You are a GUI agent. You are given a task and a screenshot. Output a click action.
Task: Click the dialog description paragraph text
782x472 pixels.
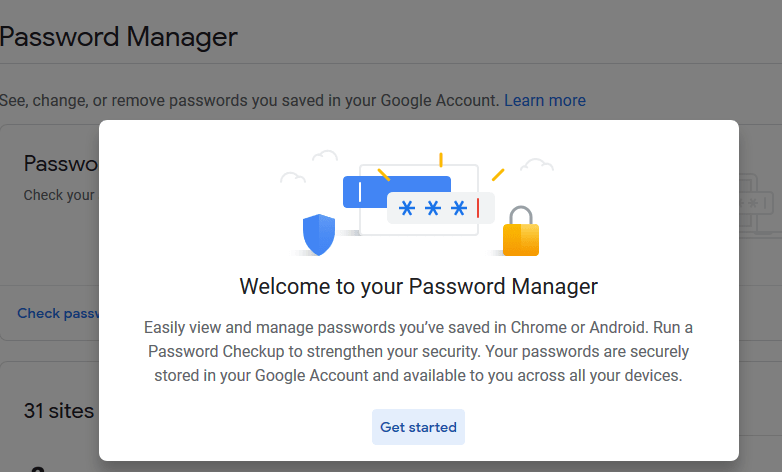click(418, 352)
